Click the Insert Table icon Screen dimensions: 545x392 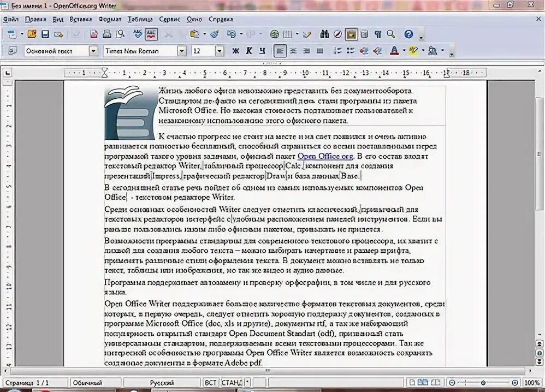[287, 34]
